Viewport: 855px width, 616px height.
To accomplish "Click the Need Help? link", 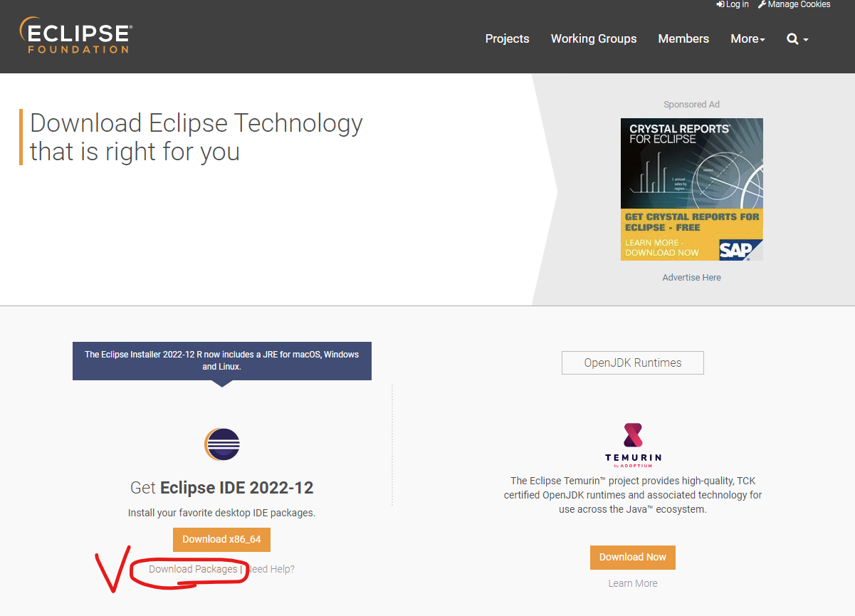I will [x=271, y=569].
